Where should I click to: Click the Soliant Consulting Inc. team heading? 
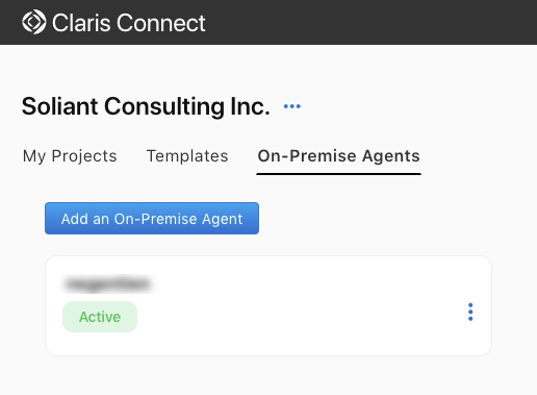point(146,107)
